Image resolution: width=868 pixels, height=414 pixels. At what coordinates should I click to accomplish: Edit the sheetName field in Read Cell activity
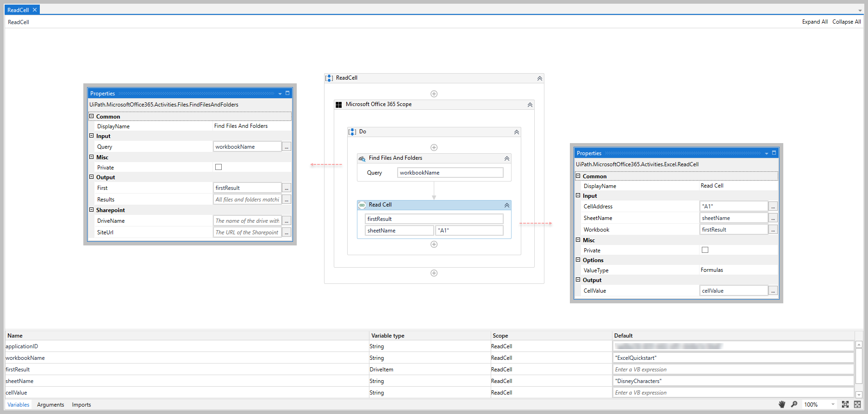tap(400, 231)
